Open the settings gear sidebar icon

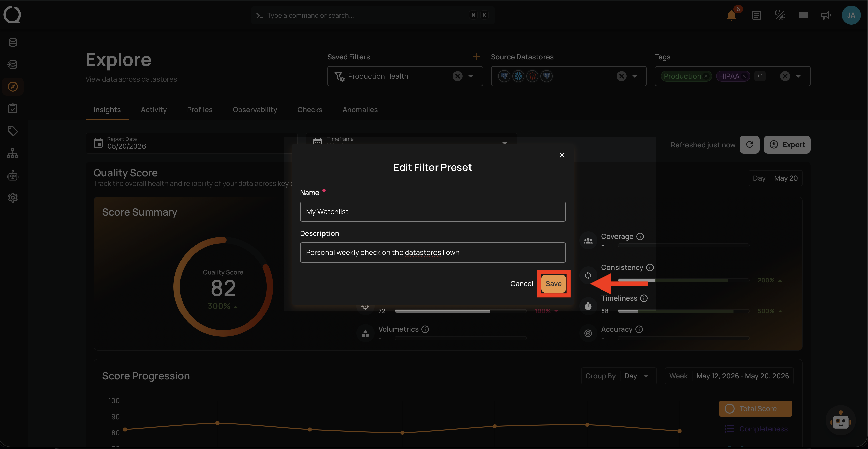[13, 197]
